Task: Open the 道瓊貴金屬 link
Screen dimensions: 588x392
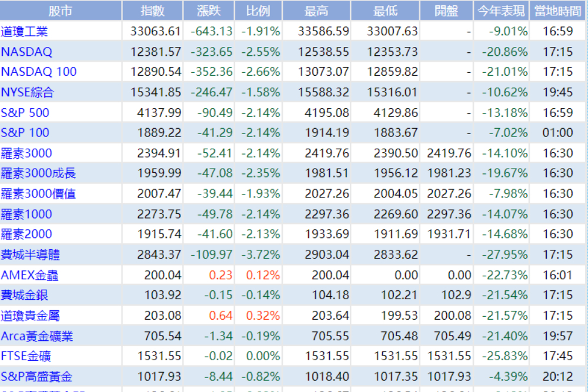Action: click(31, 316)
